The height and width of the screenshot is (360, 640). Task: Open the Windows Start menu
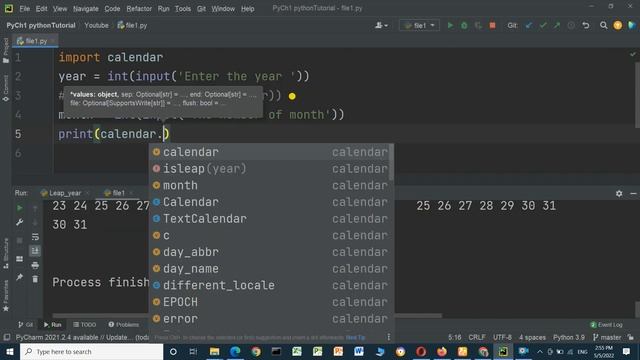[x=10, y=351]
